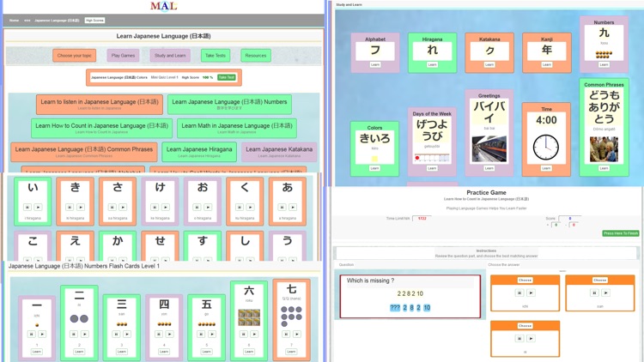Screen dimensions: 644x362
Task: Open Learn Japanese Common Phrases topic
Action: pyautogui.click(x=84, y=152)
